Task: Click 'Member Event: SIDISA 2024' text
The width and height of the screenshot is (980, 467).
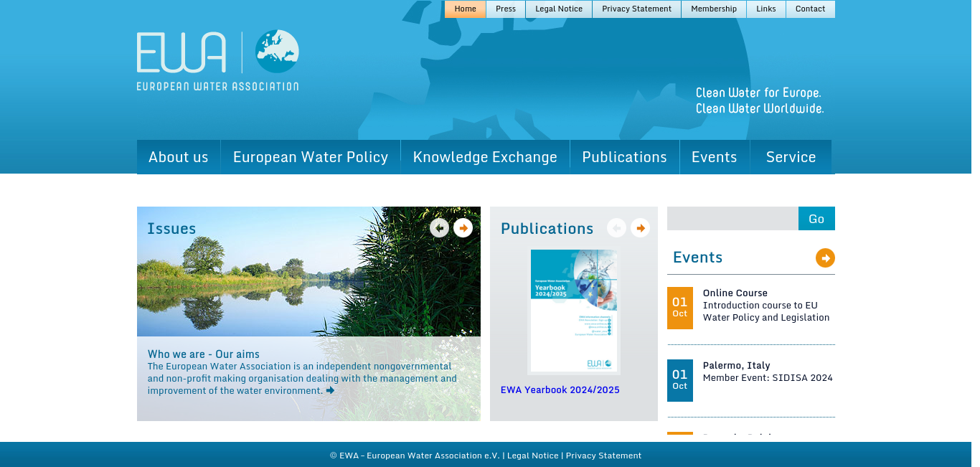Action: click(768, 378)
